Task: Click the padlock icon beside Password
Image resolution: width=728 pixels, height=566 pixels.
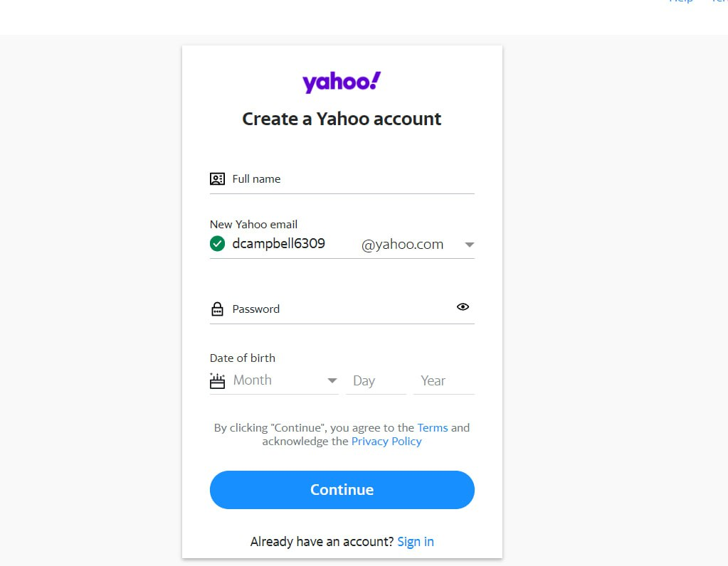Action: click(217, 309)
